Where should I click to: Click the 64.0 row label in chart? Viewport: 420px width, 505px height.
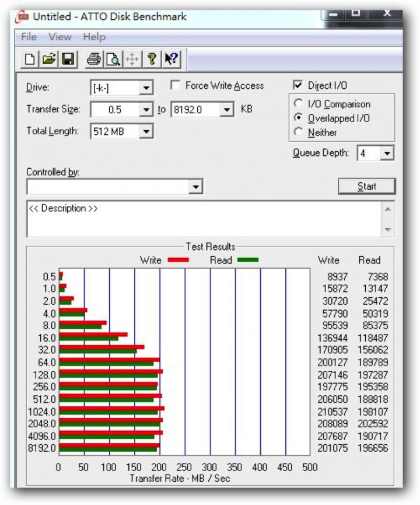[47, 363]
